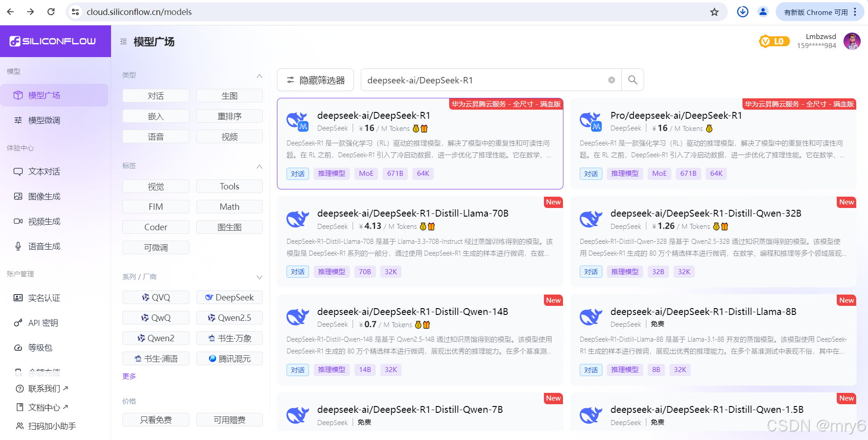This screenshot has width=868, height=440.
Task: Toggle the Tools tag filter
Action: (x=229, y=186)
